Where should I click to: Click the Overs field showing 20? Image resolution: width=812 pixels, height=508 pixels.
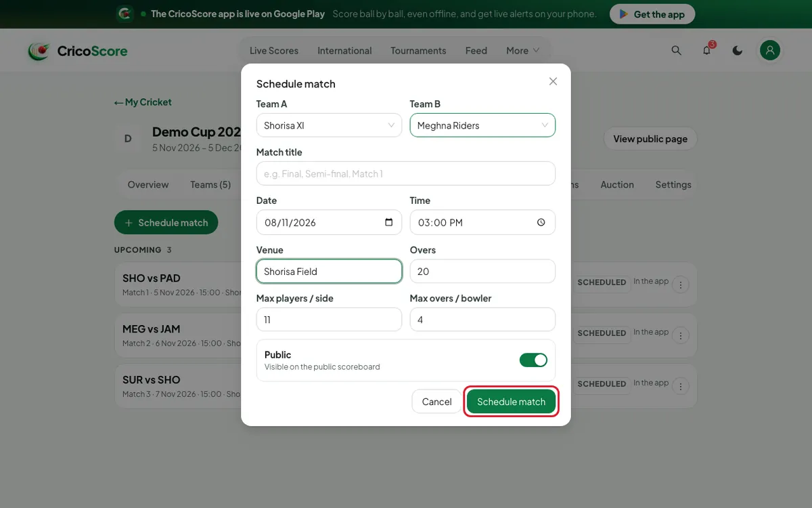[x=482, y=271]
